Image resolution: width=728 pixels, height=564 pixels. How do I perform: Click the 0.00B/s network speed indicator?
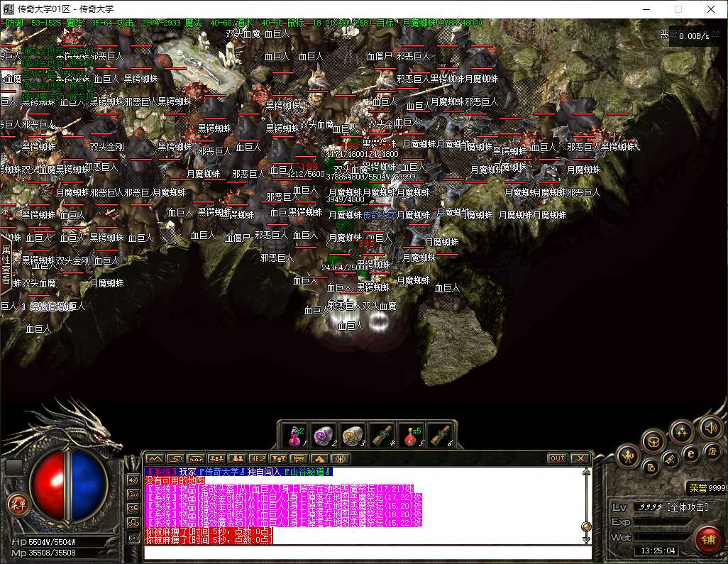click(x=694, y=35)
